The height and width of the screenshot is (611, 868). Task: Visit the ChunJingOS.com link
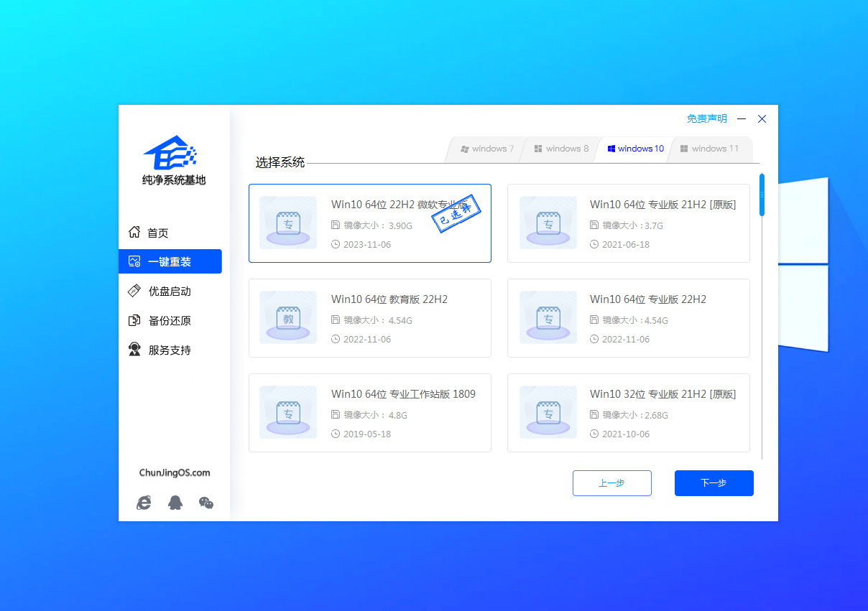point(175,472)
